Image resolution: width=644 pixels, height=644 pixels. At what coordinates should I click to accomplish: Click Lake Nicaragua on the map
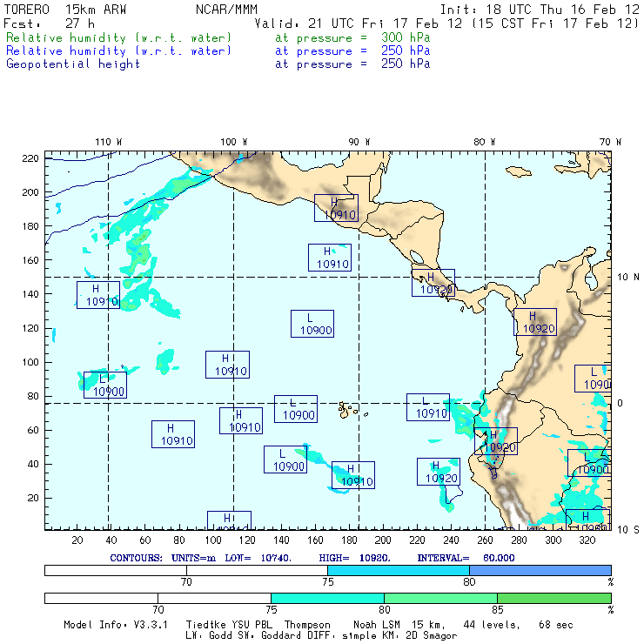[417, 257]
